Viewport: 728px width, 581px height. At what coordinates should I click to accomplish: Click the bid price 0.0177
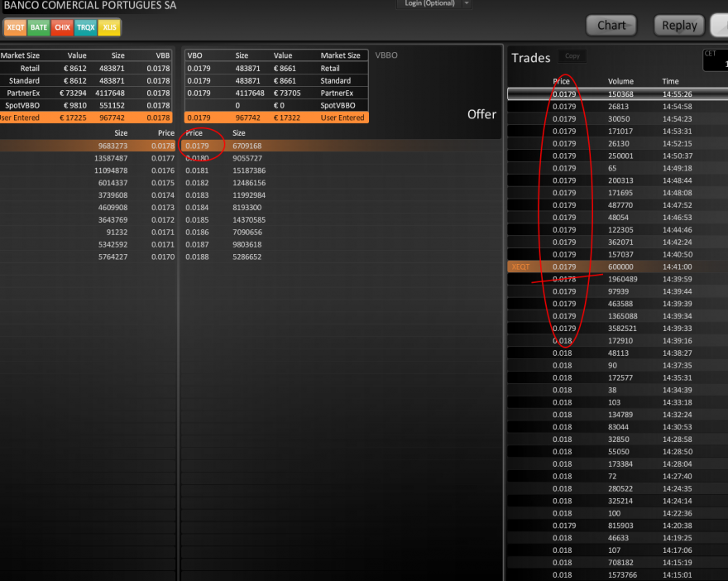coord(162,158)
